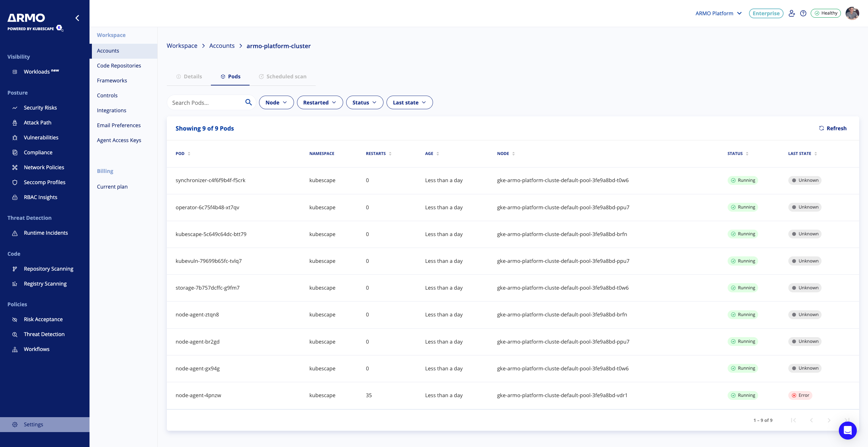This screenshot has height=447, width=868.
Task: Open the help question-mark icon
Action: (x=803, y=13)
